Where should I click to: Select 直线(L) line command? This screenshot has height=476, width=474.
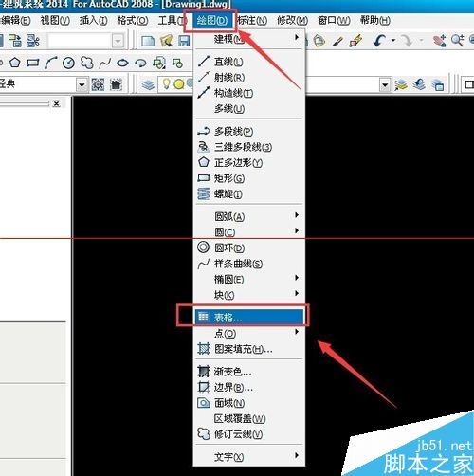(x=249, y=62)
